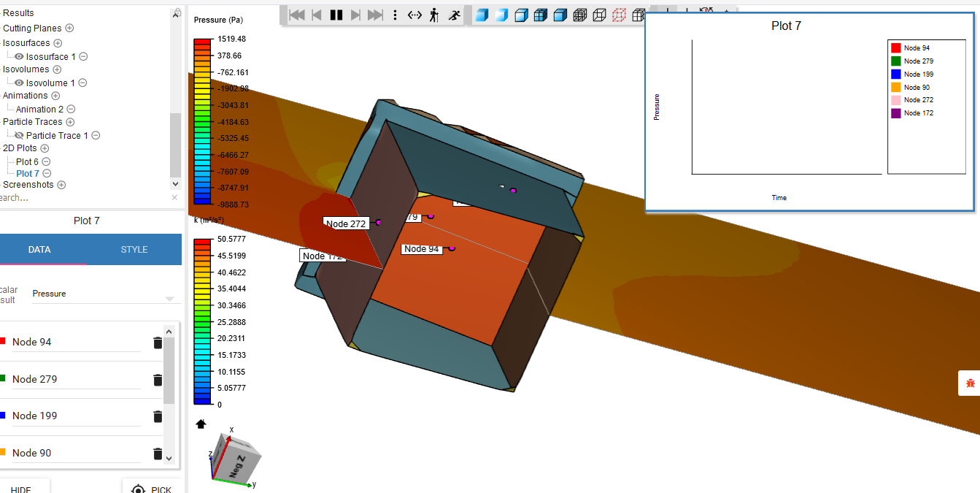This screenshot has height=493, width=980.
Task: Select the DATA tab
Action: click(x=39, y=250)
